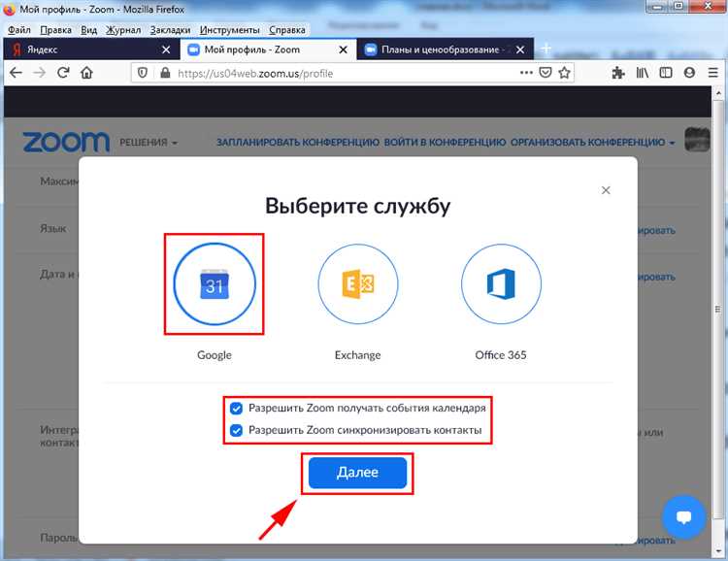Close the Планы и ценообразование tab

pyautogui.click(x=520, y=49)
